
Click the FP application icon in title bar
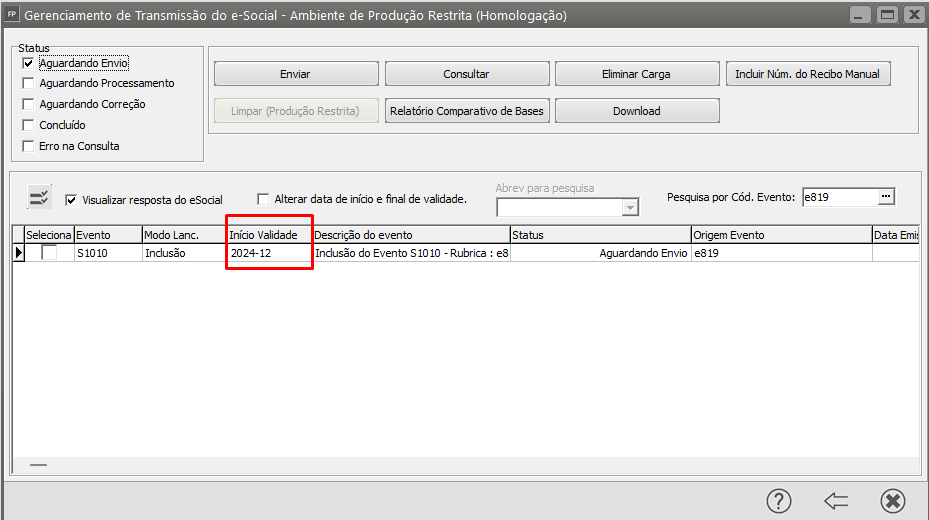pos(12,15)
